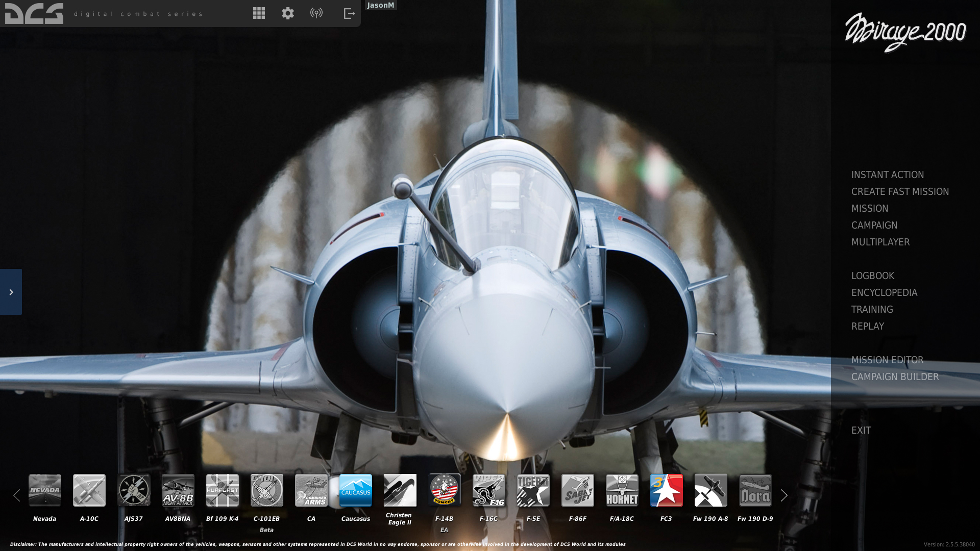The width and height of the screenshot is (980, 551).
Task: Choose the F/A-18C Hornet module icon
Action: (x=622, y=490)
